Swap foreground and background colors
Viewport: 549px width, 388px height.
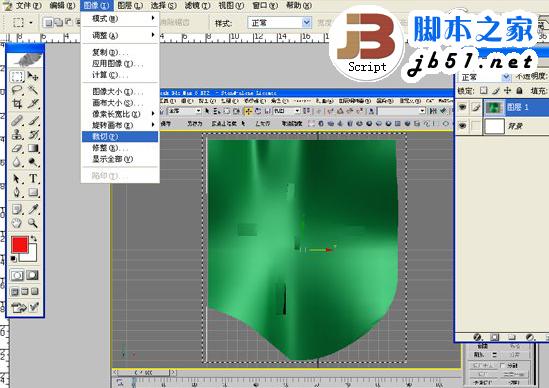[34, 239]
